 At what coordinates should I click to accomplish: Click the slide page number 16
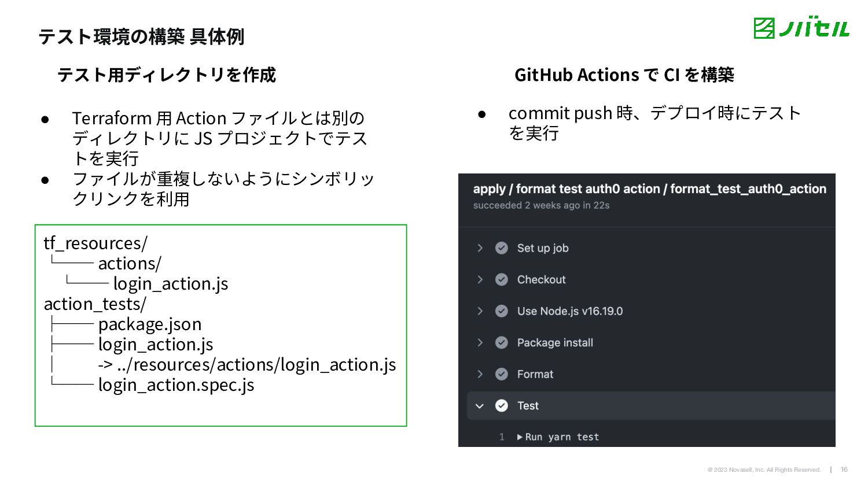pyautogui.click(x=844, y=469)
